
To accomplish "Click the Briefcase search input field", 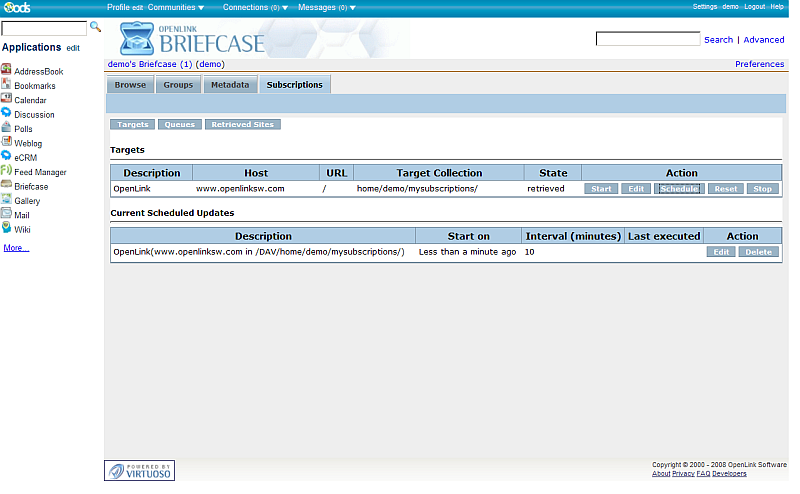I will point(647,40).
